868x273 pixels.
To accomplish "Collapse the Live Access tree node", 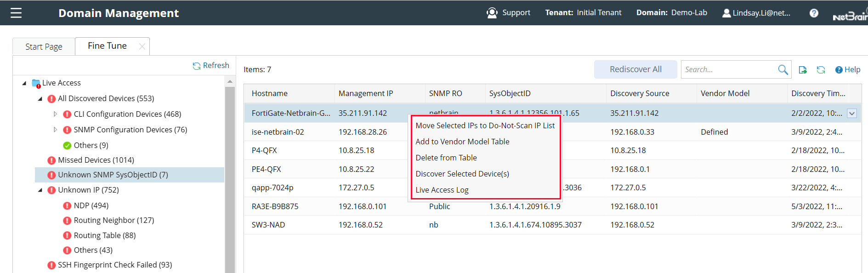I will (x=24, y=83).
